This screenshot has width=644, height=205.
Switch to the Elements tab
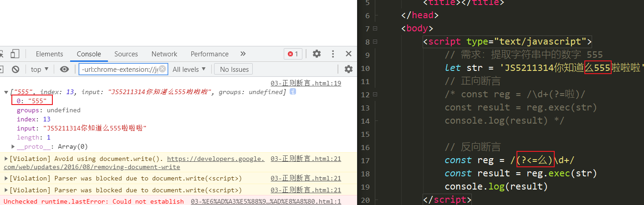[x=49, y=54]
